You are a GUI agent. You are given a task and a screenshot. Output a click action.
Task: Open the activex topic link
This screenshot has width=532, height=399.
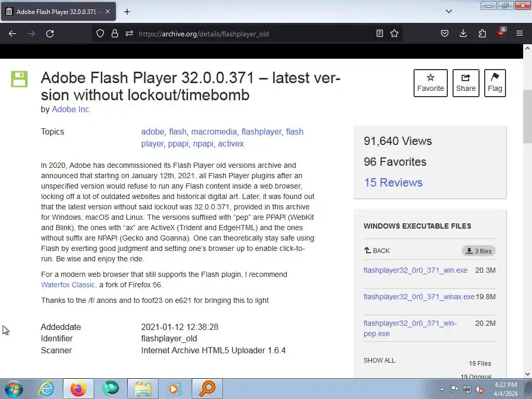coord(231,143)
